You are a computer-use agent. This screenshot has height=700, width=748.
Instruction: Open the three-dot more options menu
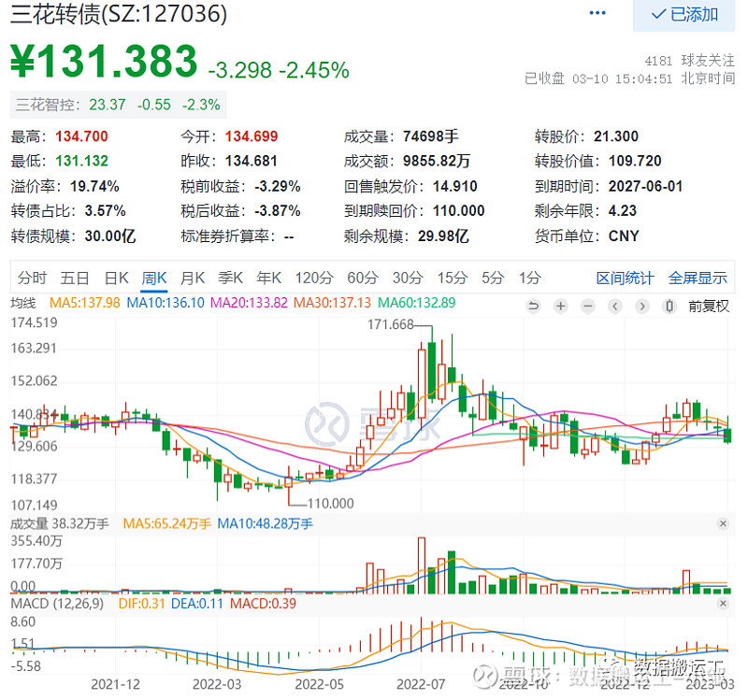coord(597,13)
